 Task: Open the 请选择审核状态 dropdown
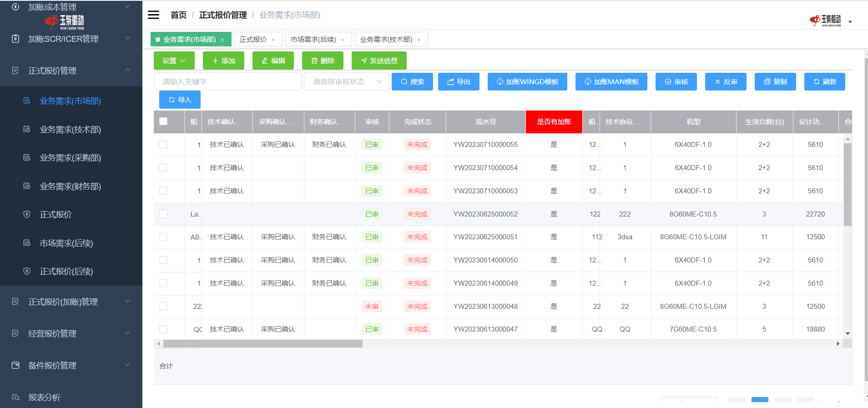tap(347, 82)
